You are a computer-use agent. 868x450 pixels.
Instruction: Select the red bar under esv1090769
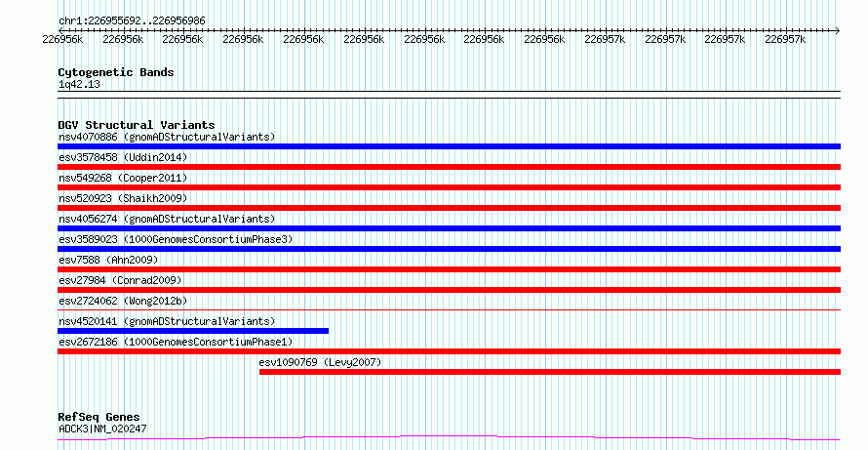[x=550, y=372]
